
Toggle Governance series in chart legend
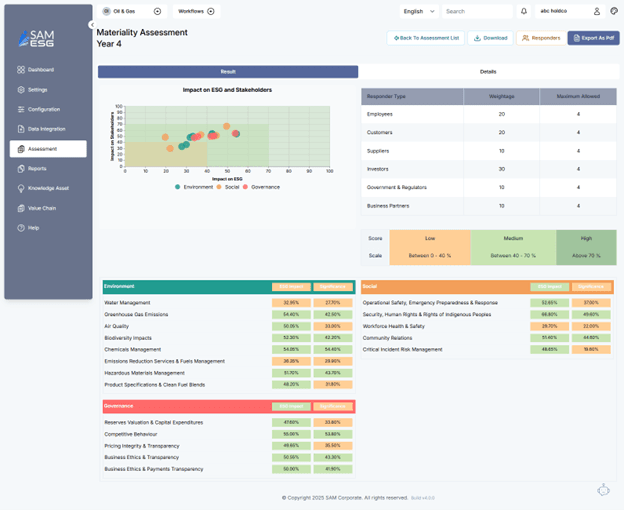point(262,187)
